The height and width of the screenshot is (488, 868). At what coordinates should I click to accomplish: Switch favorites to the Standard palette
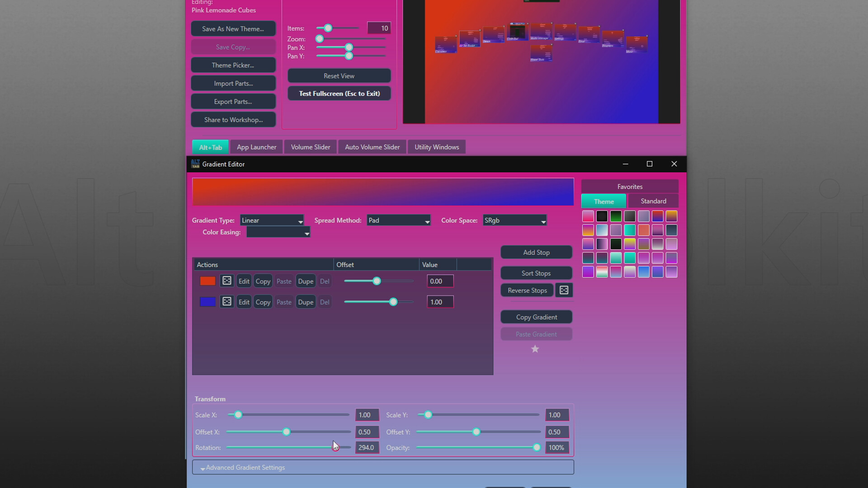point(653,201)
